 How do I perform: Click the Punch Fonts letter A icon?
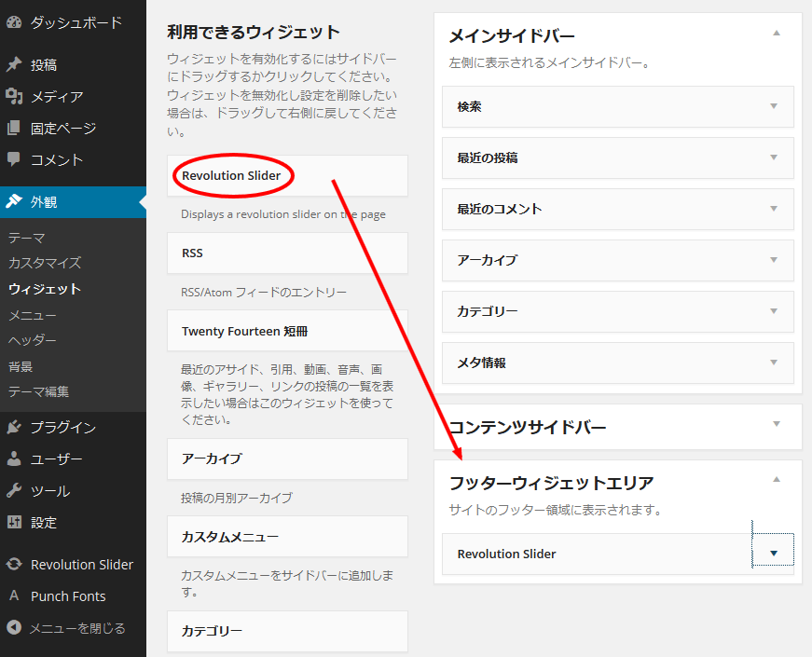point(14,595)
